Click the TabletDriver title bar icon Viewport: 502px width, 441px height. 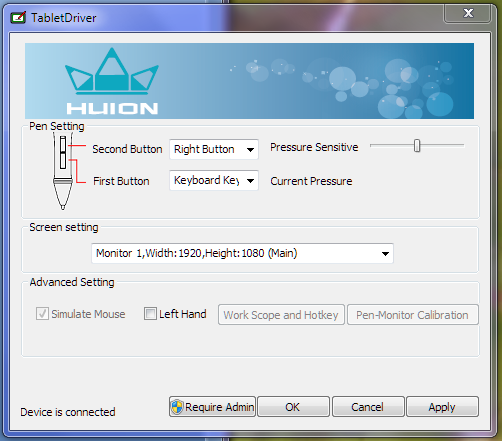[x=18, y=17]
